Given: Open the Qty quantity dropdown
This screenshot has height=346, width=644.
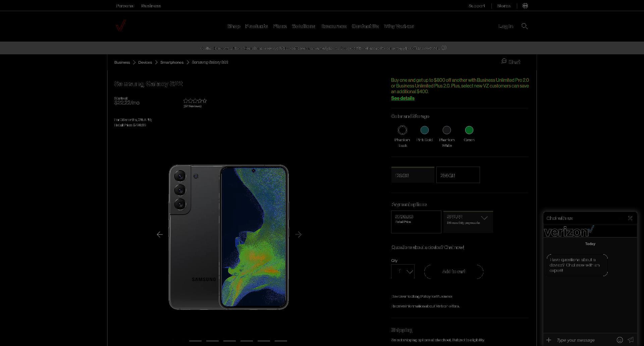Looking at the screenshot, I should [403, 272].
